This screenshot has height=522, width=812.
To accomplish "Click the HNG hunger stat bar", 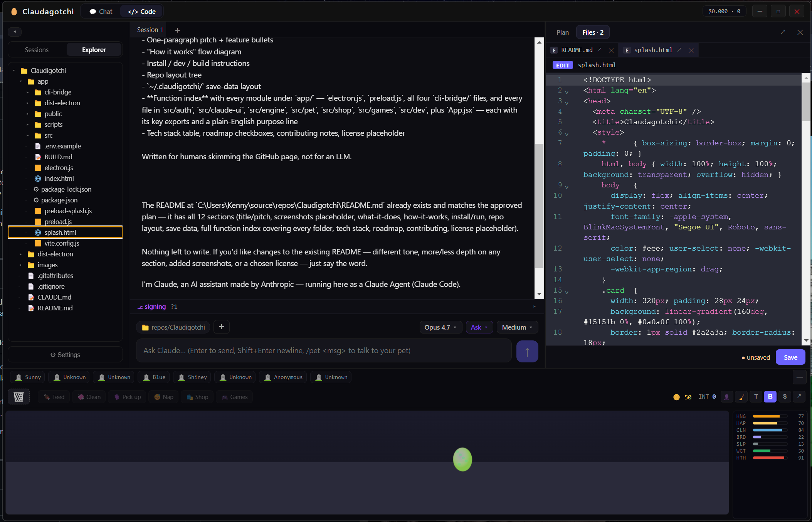I will pos(770,416).
